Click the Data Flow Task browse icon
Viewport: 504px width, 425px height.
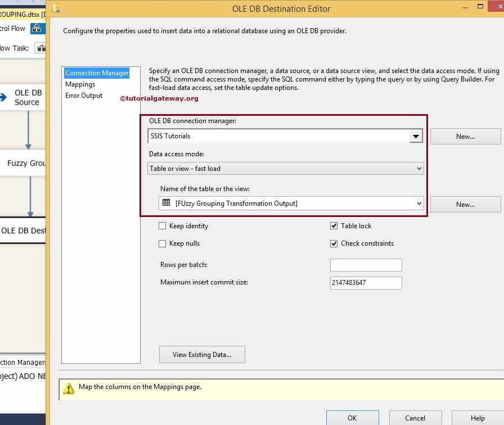[x=40, y=48]
